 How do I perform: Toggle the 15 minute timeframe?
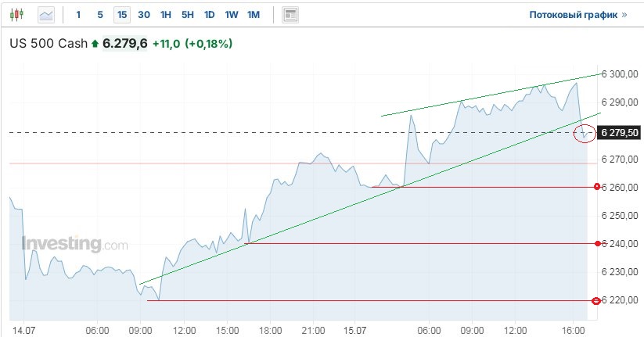tap(122, 15)
